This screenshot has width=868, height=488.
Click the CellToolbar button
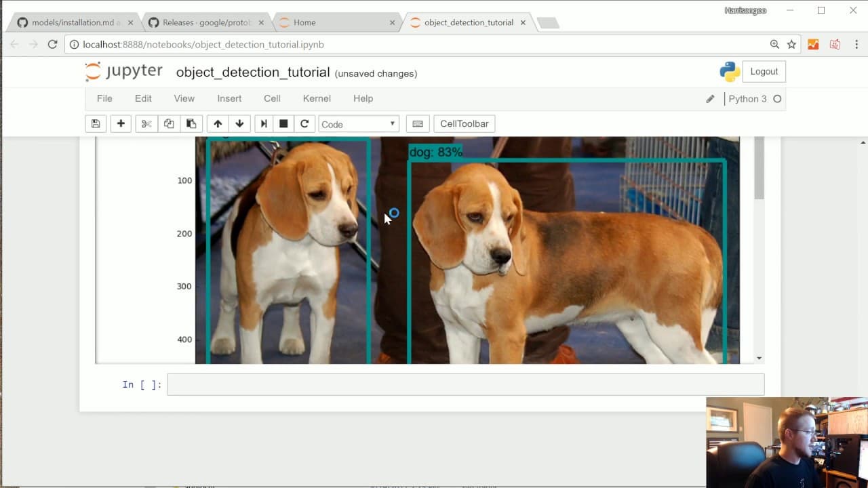pos(464,124)
